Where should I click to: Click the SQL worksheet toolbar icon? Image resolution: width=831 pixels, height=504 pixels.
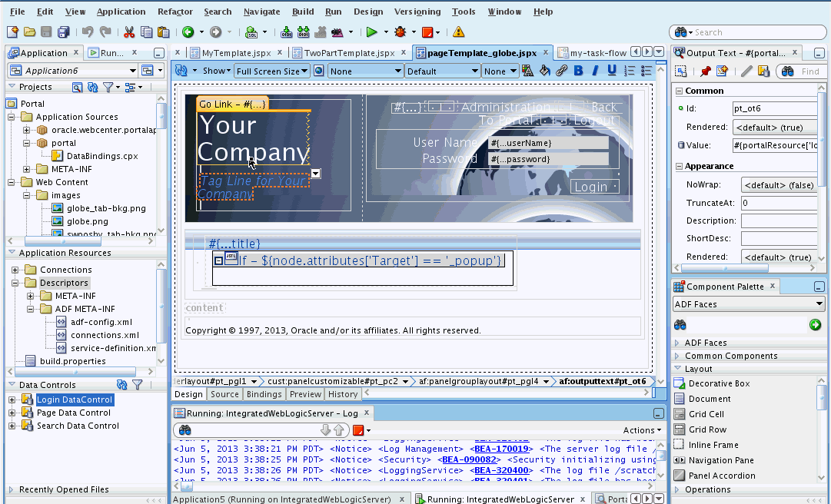[x=251, y=32]
